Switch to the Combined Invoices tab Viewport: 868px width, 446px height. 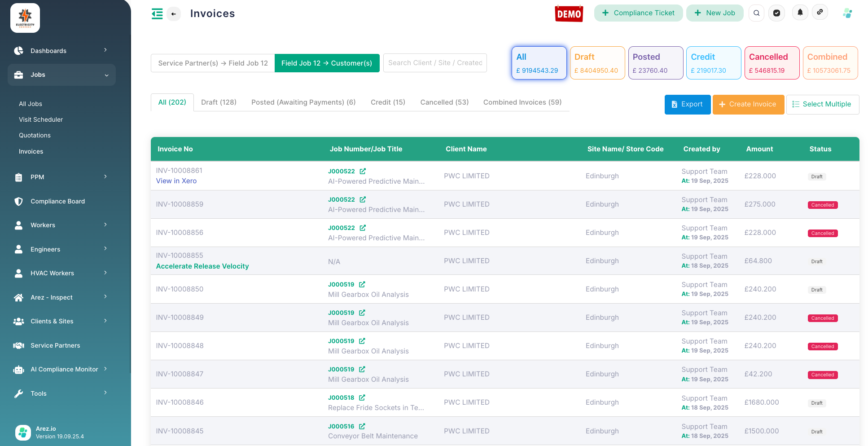click(522, 102)
